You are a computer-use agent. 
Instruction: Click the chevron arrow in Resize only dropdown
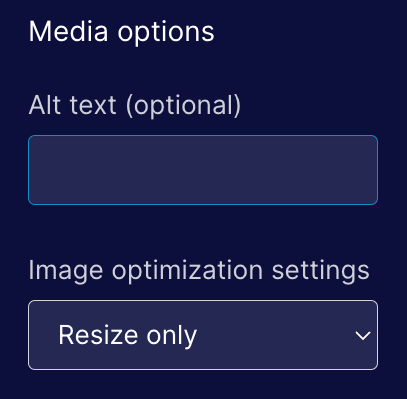pyautogui.click(x=363, y=335)
